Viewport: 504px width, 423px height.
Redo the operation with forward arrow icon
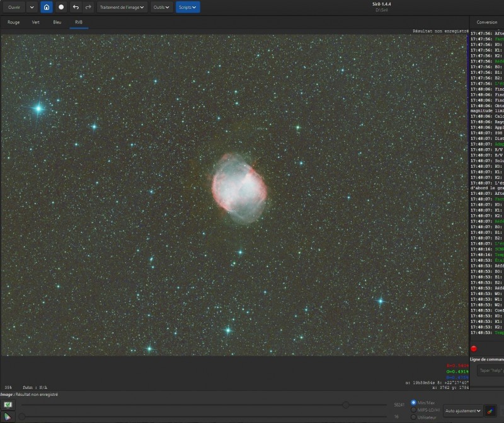pyautogui.click(x=88, y=7)
